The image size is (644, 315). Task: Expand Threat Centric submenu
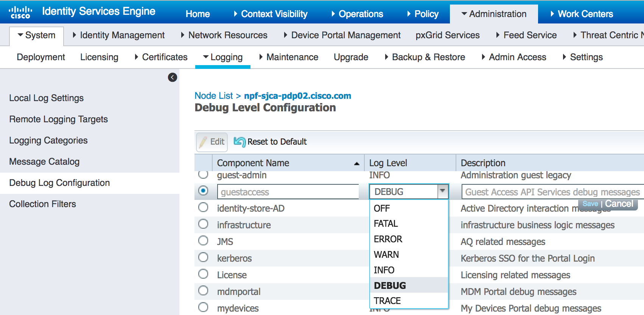point(608,35)
